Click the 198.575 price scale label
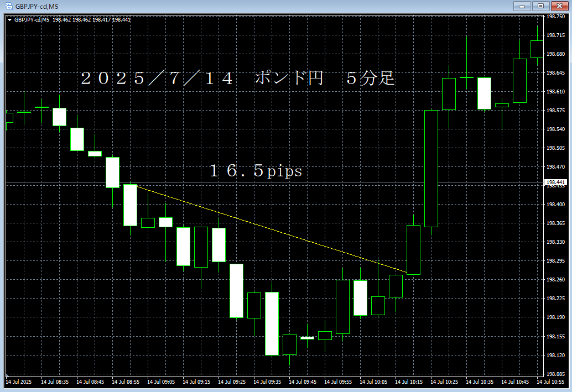Screen dimensions: 572x392 click(x=555, y=110)
